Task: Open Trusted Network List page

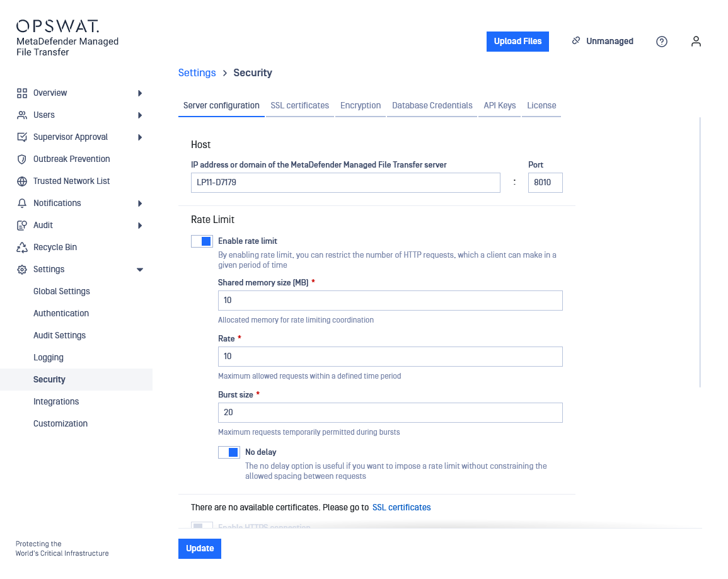Action: pos(71,181)
